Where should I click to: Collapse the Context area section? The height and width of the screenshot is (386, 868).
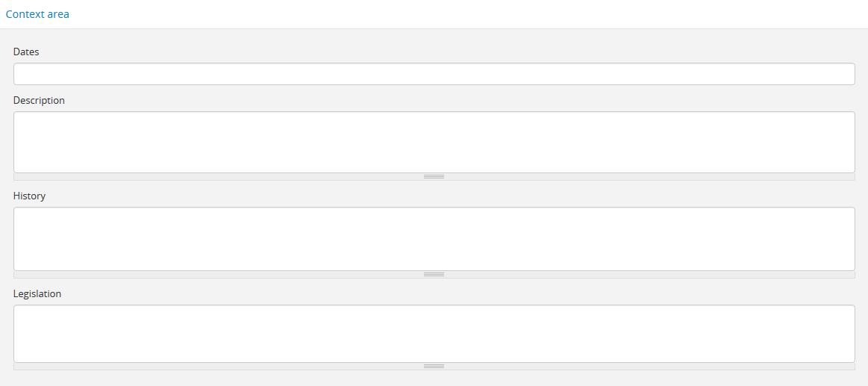tap(37, 14)
